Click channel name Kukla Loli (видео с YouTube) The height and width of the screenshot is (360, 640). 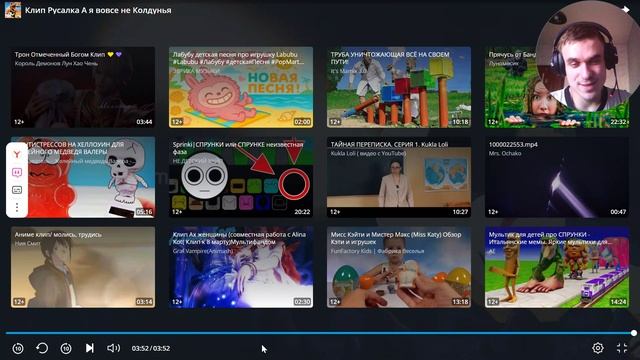tap(368, 153)
